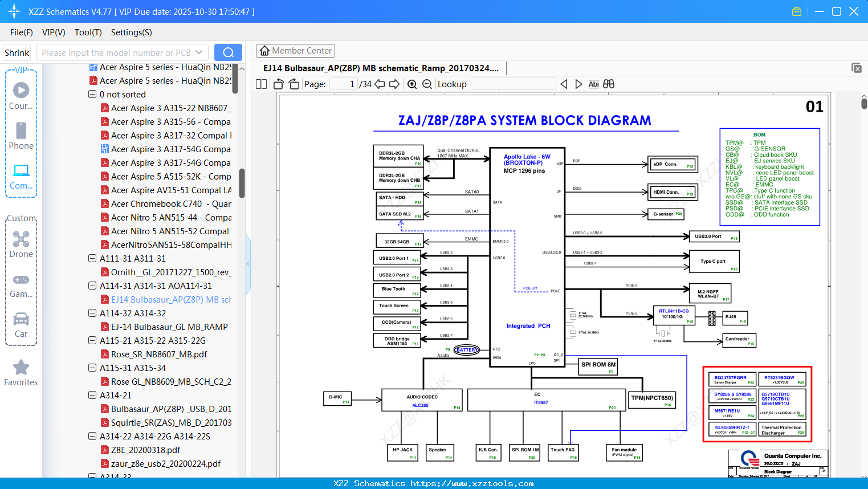Go to the previous page arrow
The width and height of the screenshot is (868, 489).
point(380,84)
